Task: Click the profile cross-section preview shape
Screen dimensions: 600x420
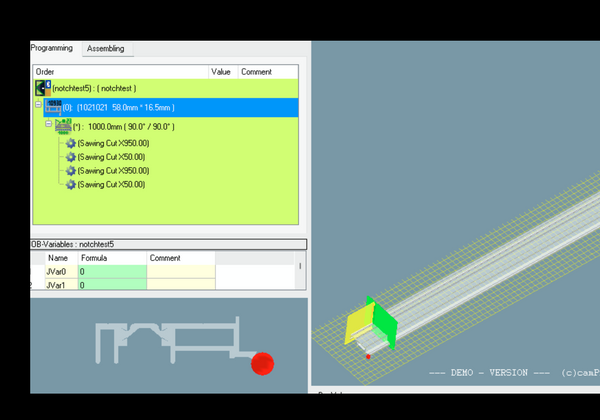Action: 170,340
